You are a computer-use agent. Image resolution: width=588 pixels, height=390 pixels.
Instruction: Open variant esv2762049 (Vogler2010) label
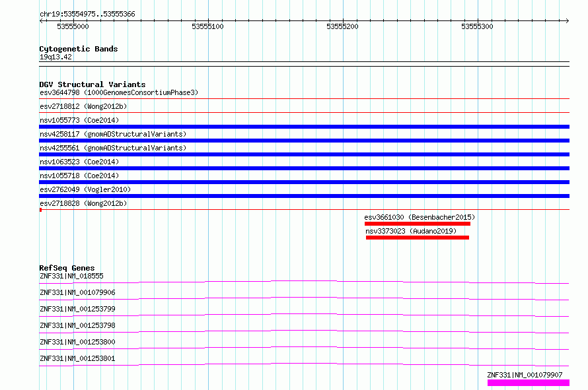coord(85,189)
